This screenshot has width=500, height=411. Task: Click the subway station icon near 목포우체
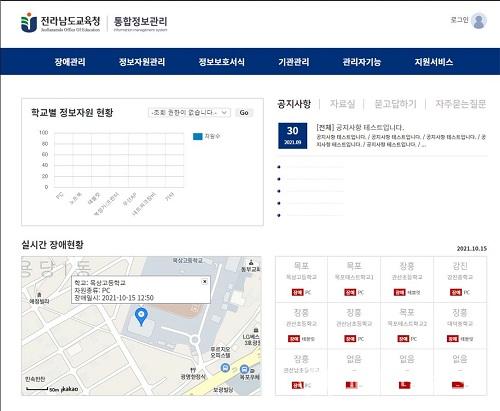tap(244, 369)
